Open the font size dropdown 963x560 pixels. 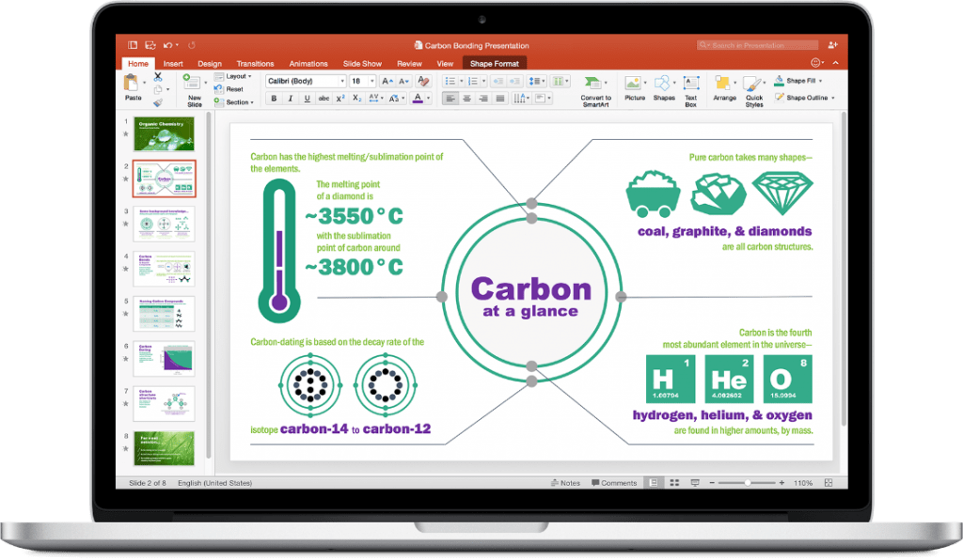(371, 81)
